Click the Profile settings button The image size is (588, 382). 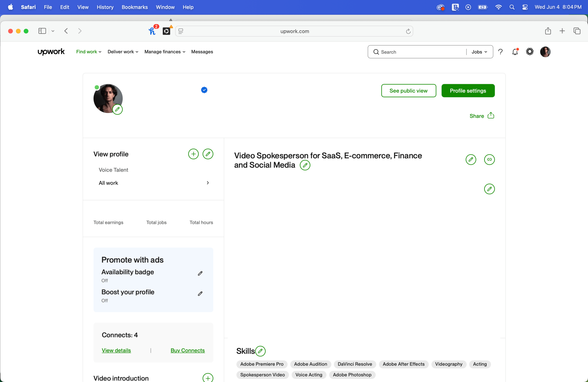[468, 91]
